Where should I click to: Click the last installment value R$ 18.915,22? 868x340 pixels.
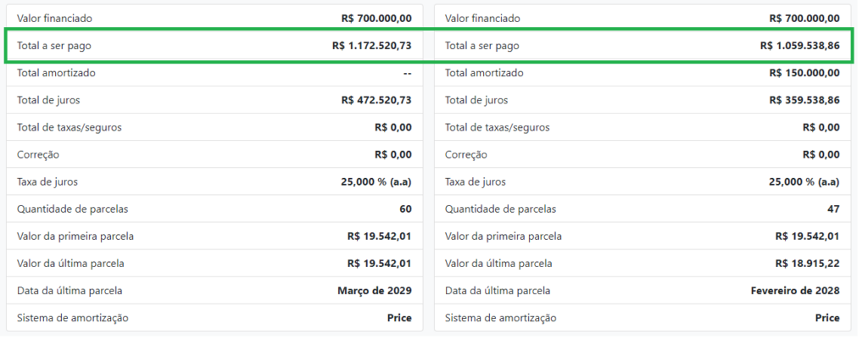pyautogui.click(x=807, y=264)
